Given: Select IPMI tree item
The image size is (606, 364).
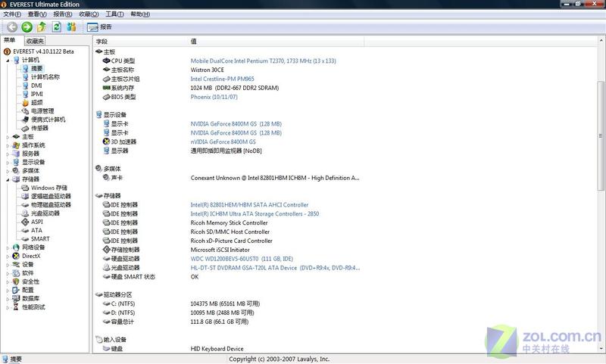Looking at the screenshot, I should coord(36,94).
